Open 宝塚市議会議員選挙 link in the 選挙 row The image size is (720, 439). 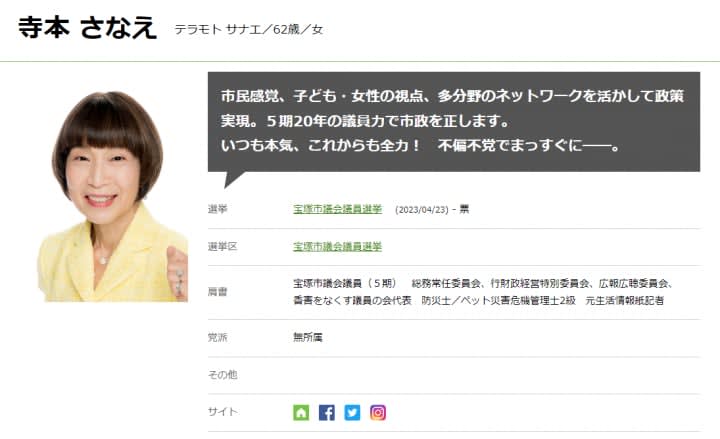338,209
